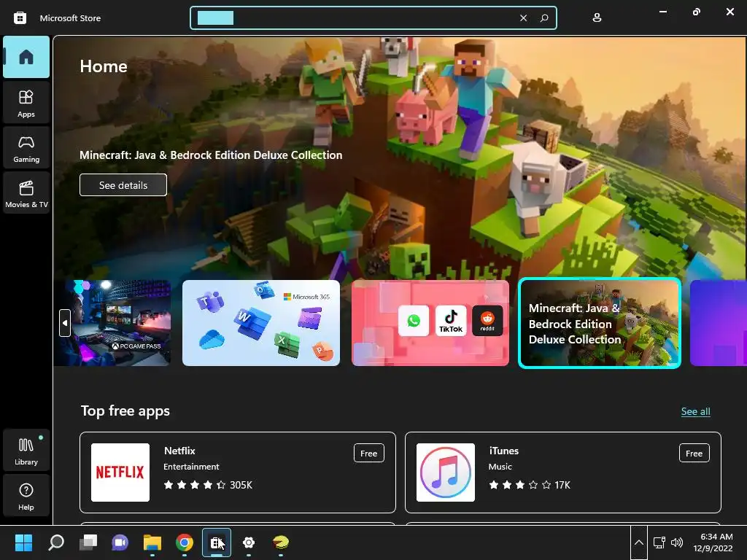
Task: Click the iTunes 17K rating
Action: [x=530, y=485]
